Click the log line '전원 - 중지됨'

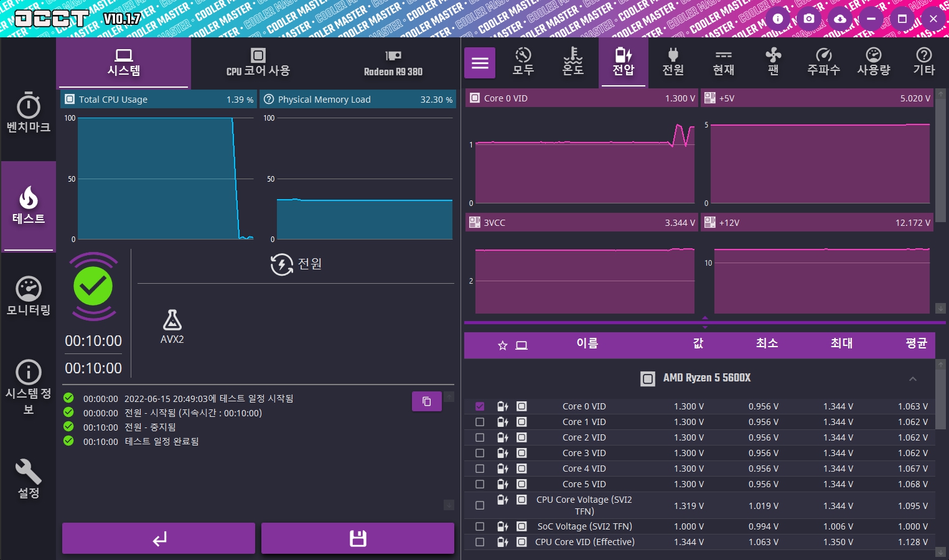click(x=151, y=427)
